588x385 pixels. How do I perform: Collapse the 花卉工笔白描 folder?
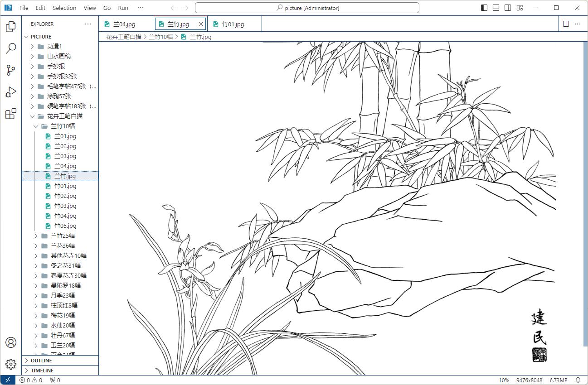tap(32, 116)
